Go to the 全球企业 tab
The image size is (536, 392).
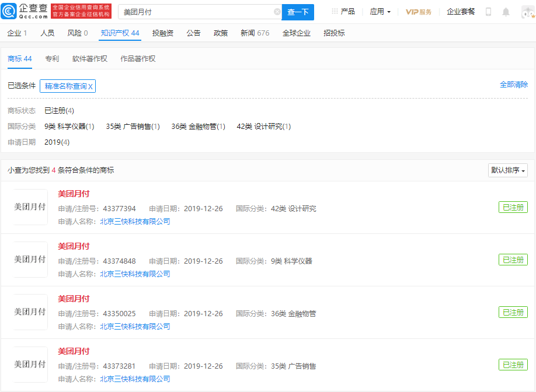(297, 33)
